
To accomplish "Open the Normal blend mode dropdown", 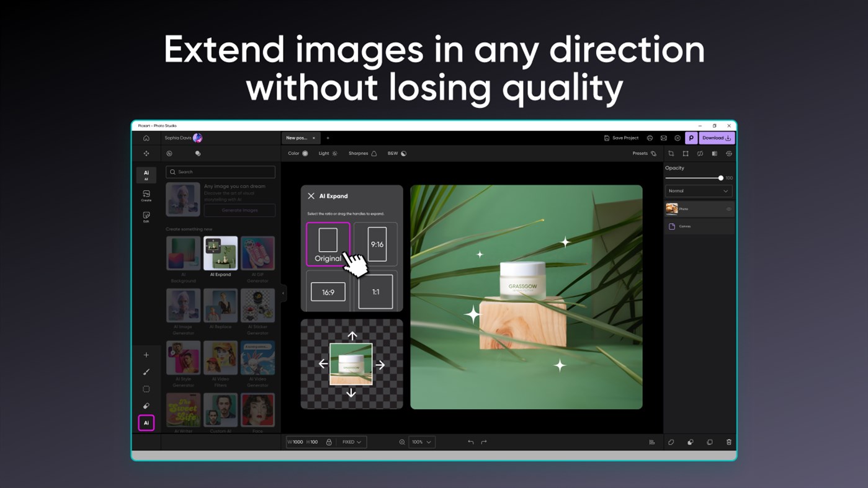I will click(698, 190).
